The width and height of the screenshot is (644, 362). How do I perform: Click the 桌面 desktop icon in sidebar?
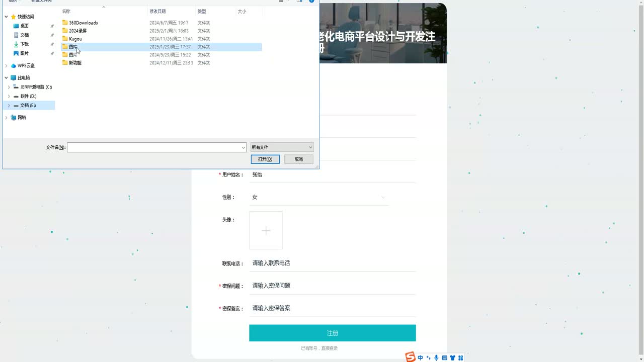click(16, 26)
